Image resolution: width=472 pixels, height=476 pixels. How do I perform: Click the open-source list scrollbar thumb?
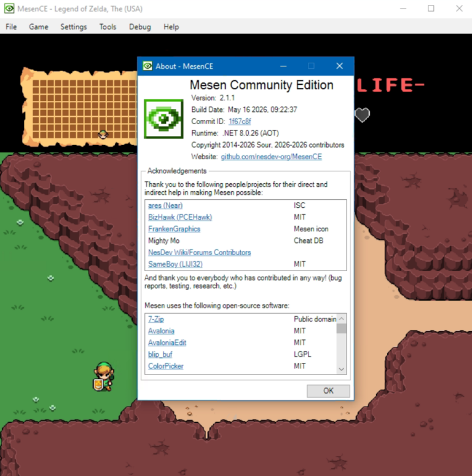point(342,328)
